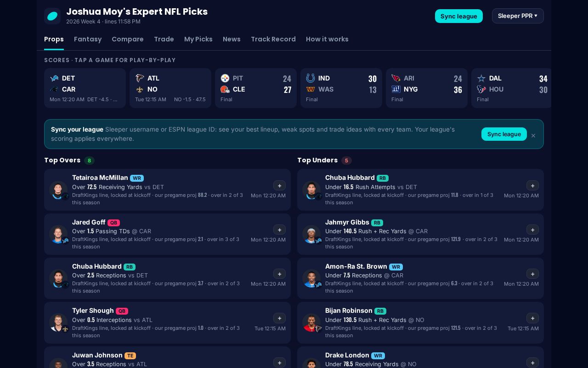Open DAL vs HOU final score card
Viewport: 588px width, 368px height.
511,88
